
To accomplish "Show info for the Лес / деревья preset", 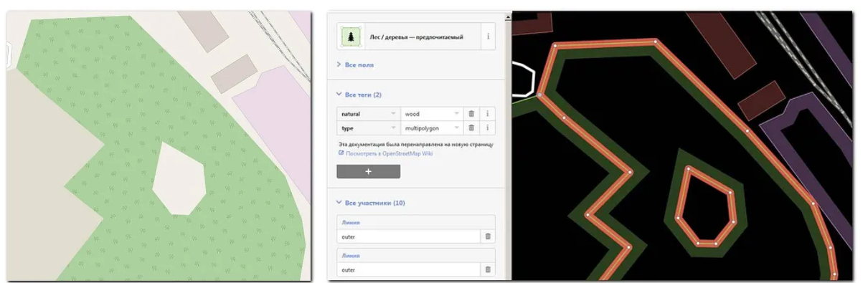I will click(488, 37).
